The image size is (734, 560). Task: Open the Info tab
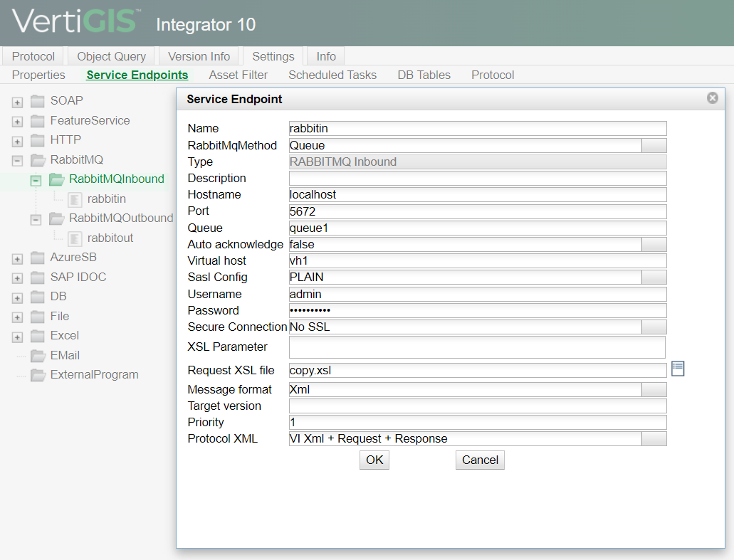click(326, 56)
